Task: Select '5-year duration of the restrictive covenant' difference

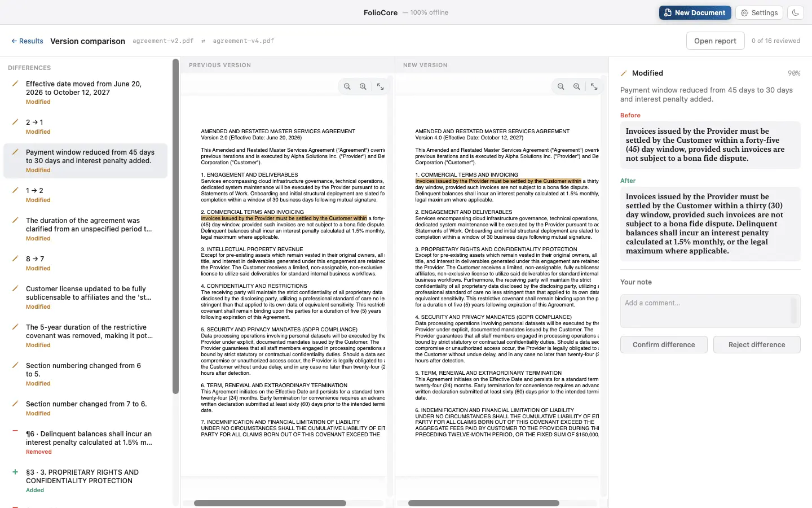Action: (86, 336)
